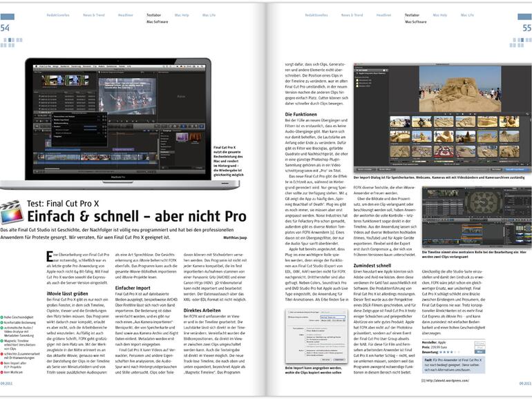This screenshot has width=532, height=399.
Task: Click red minus icon beside 'kein Multicam'
Action: (1, 372)
